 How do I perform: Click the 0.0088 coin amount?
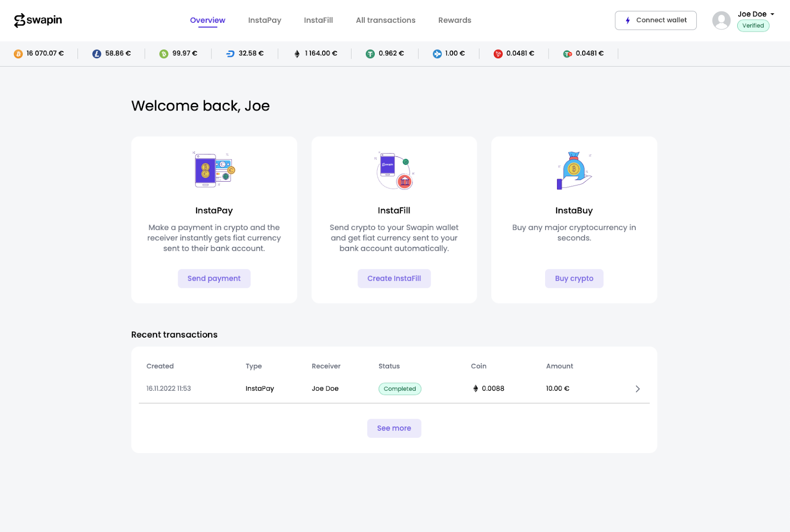493,388
